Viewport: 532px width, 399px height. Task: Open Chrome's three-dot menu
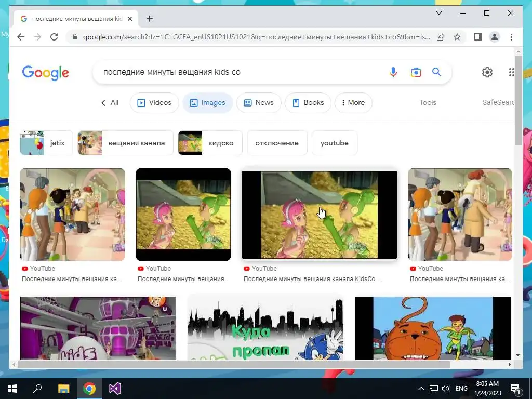tap(511, 37)
